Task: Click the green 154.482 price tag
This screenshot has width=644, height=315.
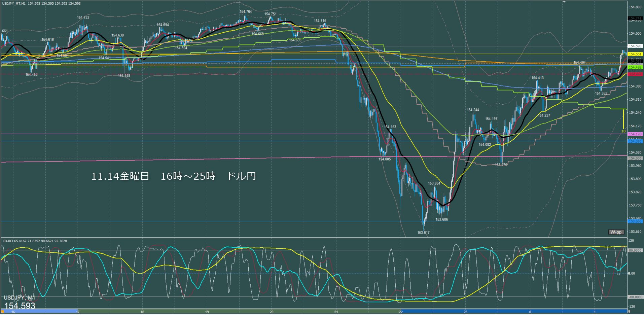Action: point(635,67)
